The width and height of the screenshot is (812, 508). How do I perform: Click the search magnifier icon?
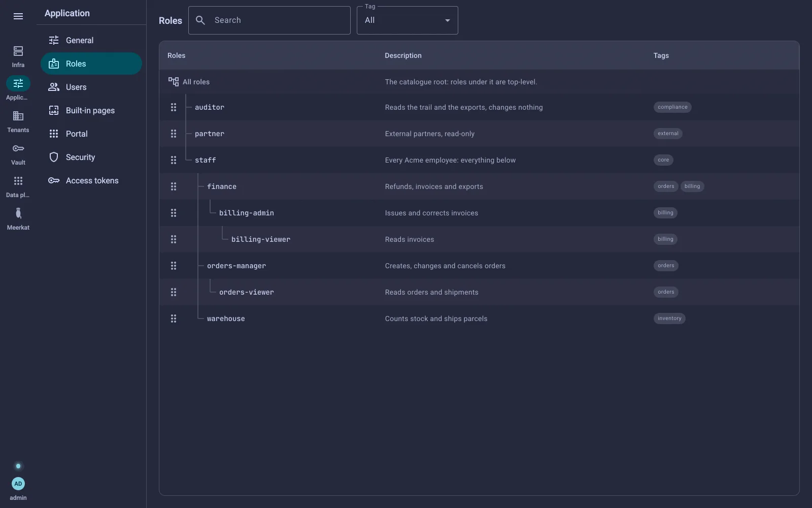(200, 20)
